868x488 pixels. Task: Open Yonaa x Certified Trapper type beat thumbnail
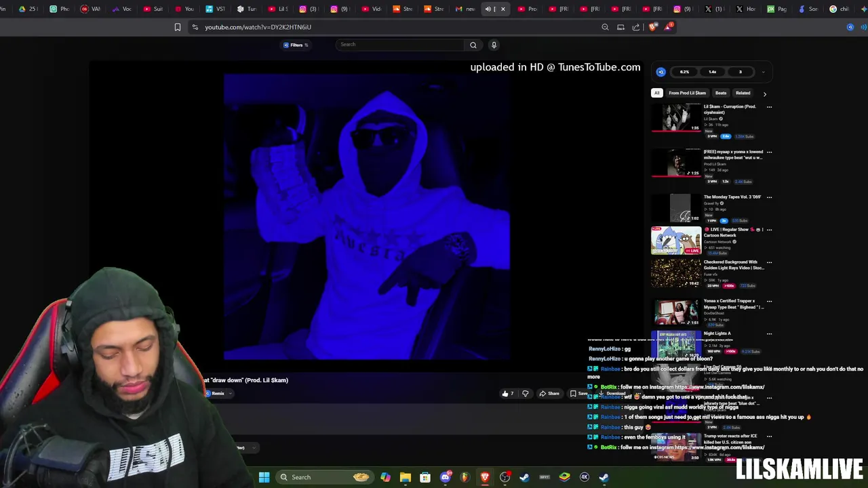[676, 312]
